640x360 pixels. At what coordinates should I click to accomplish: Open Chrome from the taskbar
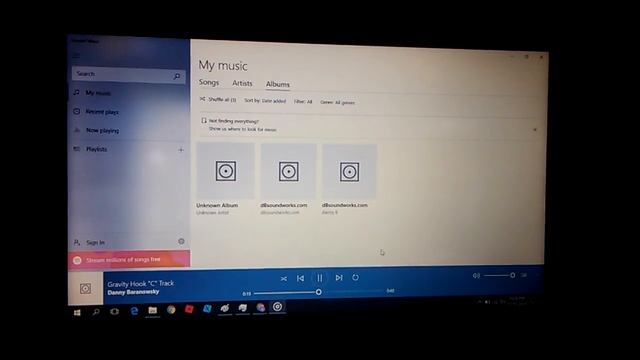171,310
